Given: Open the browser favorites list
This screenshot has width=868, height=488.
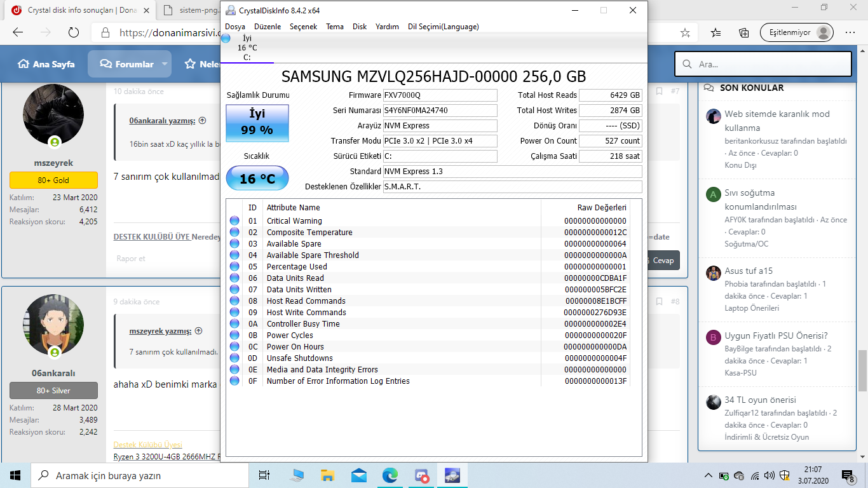Looking at the screenshot, I should pos(716,32).
